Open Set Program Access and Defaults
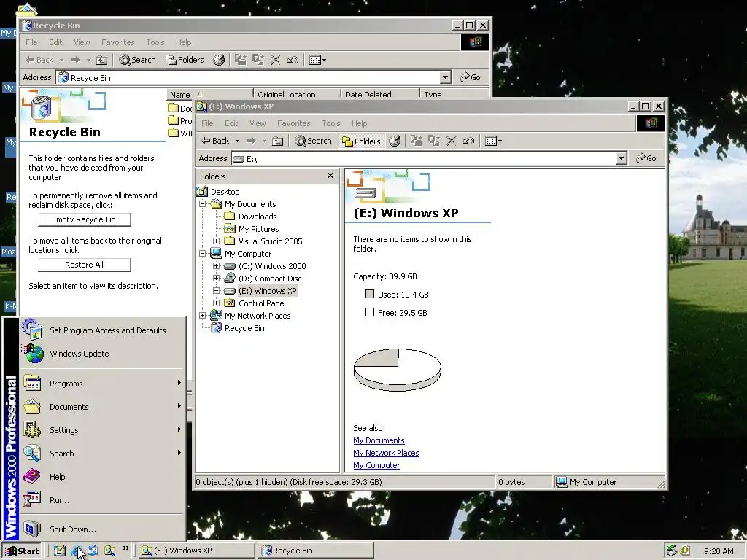 tap(102, 330)
